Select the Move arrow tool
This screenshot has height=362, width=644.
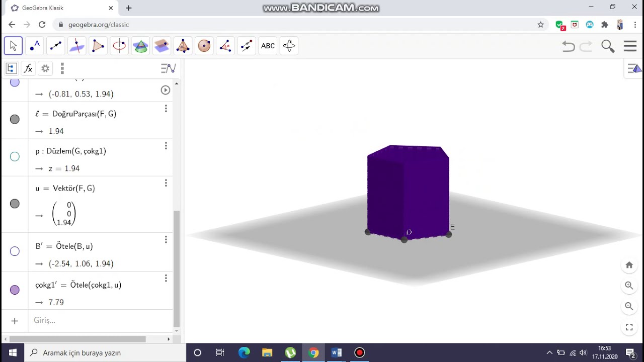point(13,46)
